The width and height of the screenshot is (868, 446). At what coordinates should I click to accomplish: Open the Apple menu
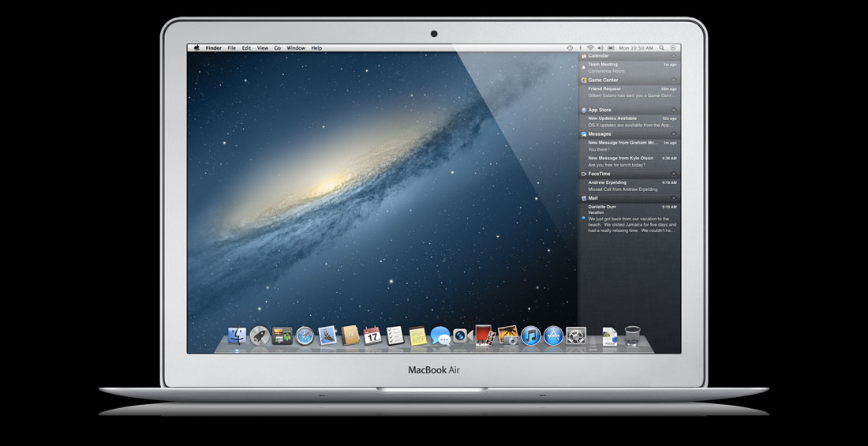click(196, 48)
